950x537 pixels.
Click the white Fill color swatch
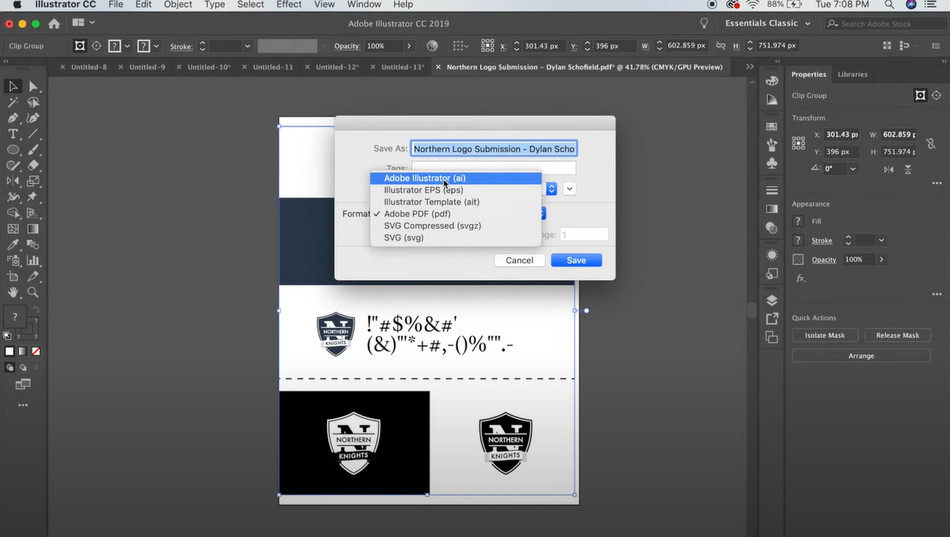pos(9,352)
